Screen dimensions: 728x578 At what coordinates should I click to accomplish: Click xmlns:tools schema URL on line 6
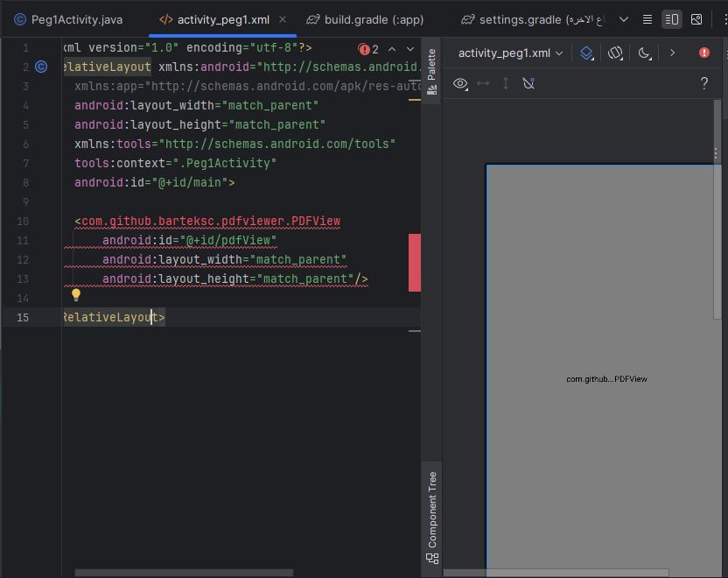[277, 144]
